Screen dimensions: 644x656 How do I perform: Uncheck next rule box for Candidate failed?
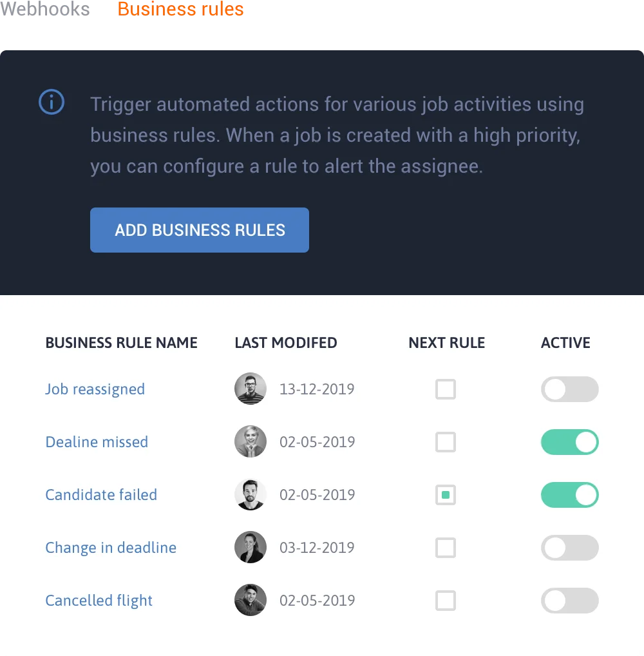pos(446,495)
